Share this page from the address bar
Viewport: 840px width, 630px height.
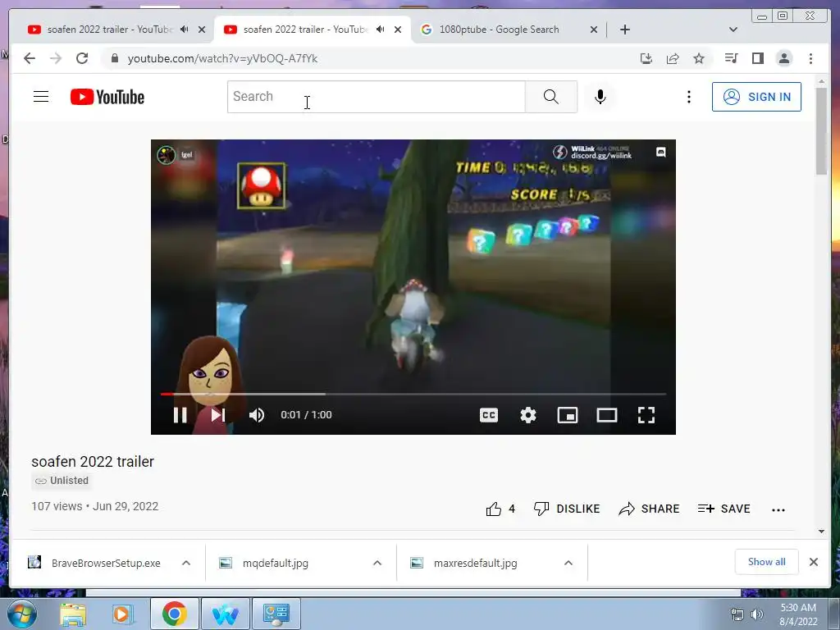[x=673, y=58]
